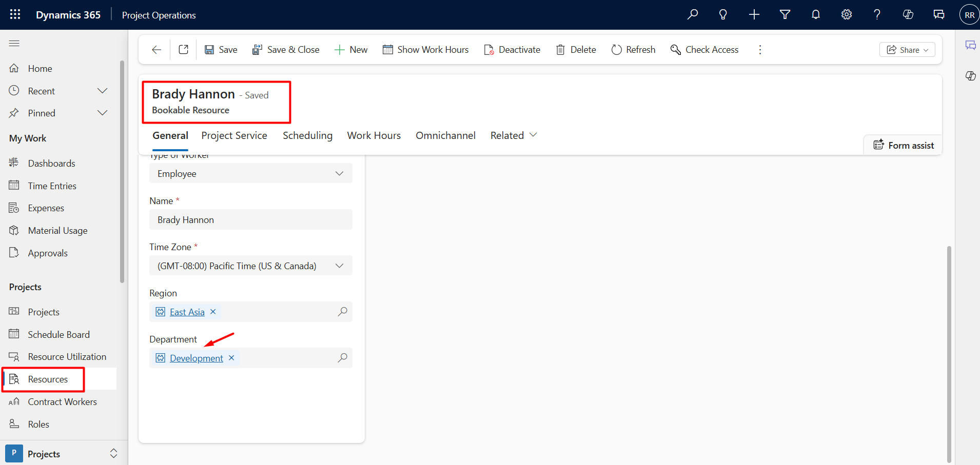
Task: Search the Region lookup magnifier
Action: pos(342,312)
